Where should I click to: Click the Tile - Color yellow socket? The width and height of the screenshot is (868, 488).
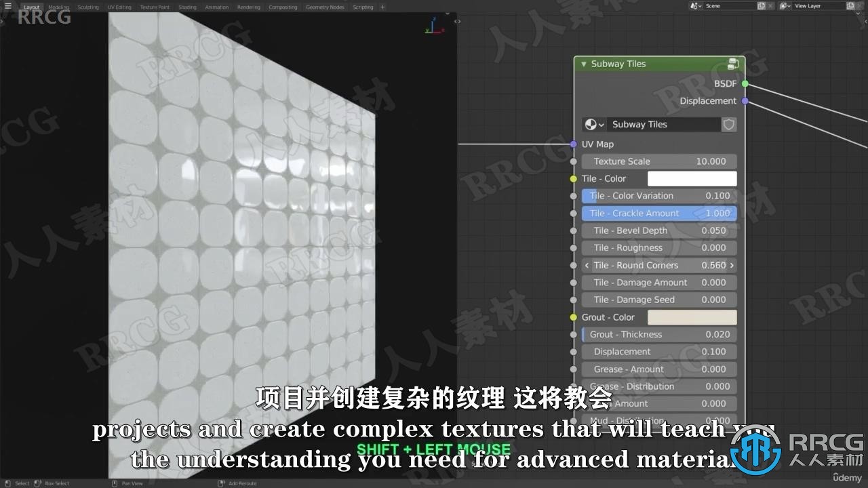point(574,179)
